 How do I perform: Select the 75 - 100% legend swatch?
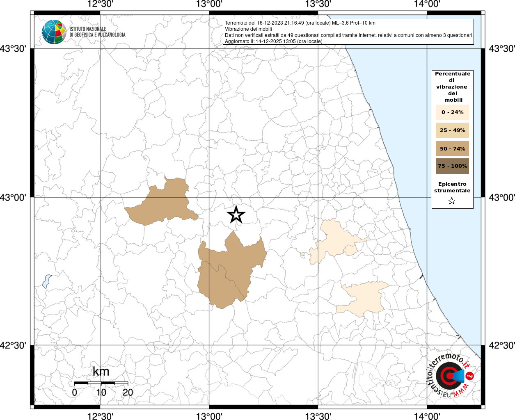click(x=452, y=166)
